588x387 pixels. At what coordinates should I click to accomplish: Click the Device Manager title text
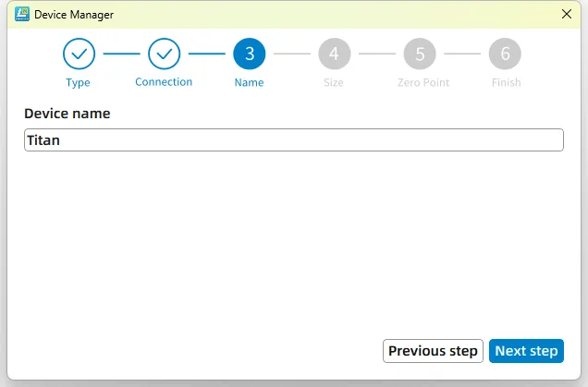(x=74, y=14)
